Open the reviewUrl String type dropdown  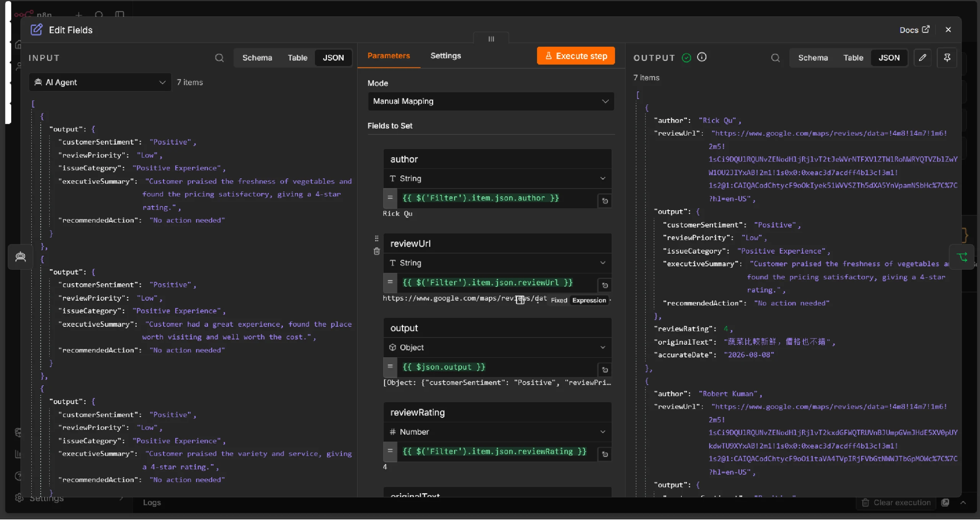click(497, 263)
